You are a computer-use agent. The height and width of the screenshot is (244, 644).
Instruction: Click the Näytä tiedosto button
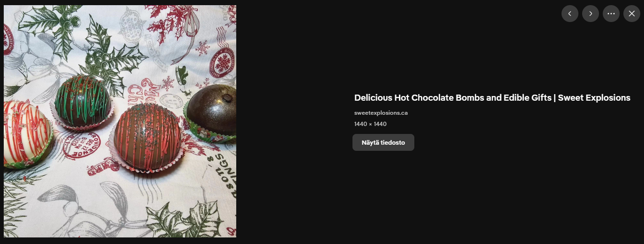[383, 142]
